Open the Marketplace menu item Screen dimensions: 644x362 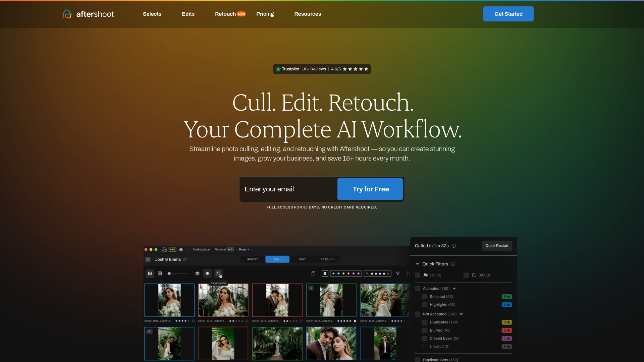[x=201, y=249]
